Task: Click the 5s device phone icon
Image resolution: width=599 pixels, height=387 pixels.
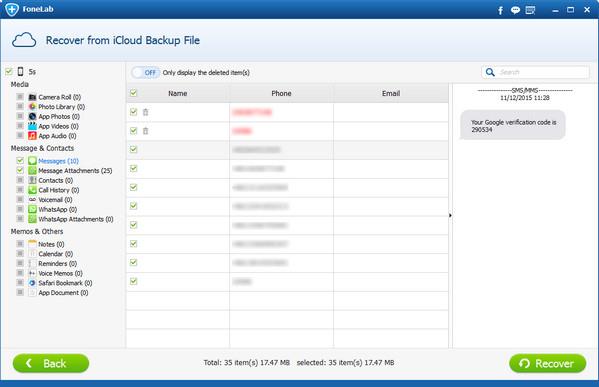Action: click(x=21, y=71)
